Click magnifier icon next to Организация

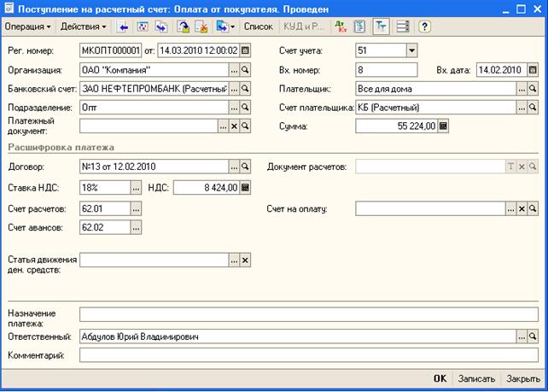click(246, 69)
